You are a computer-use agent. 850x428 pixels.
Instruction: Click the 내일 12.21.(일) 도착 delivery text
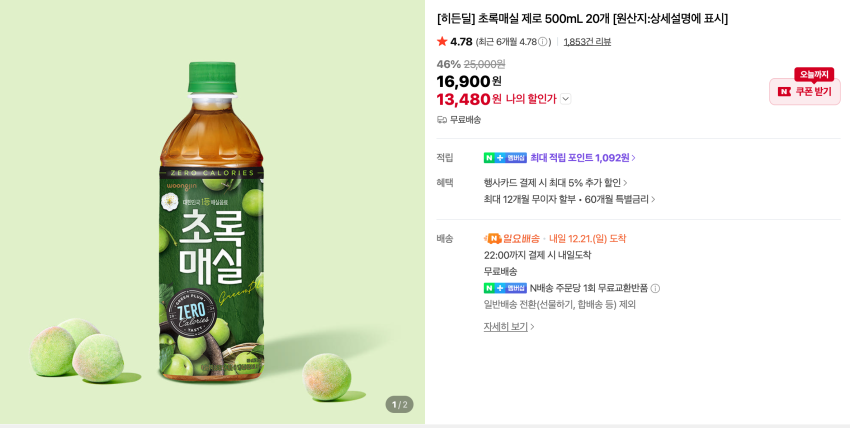588,239
